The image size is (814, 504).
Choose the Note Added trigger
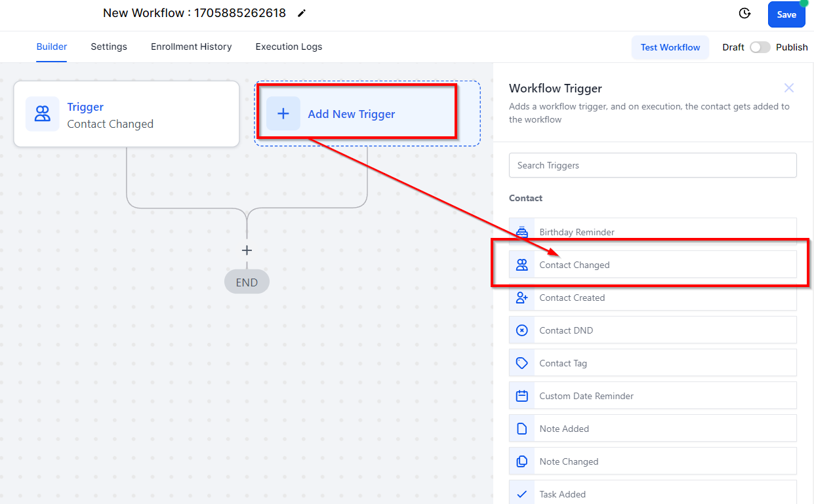[x=653, y=429]
